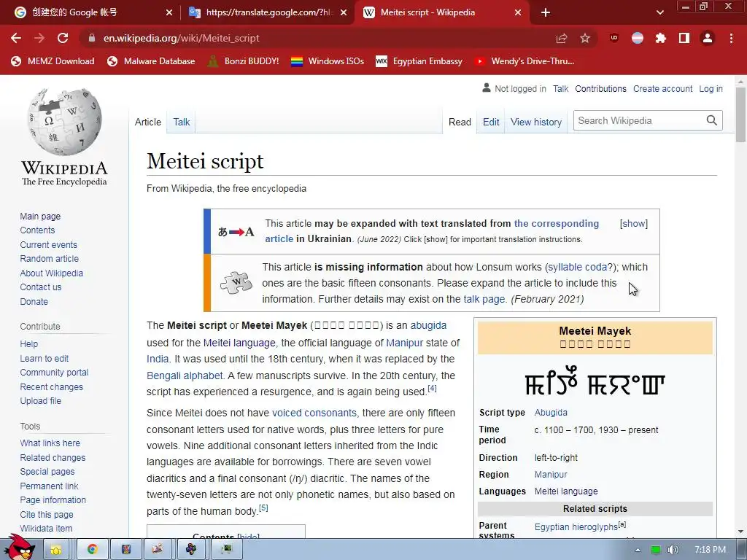Image resolution: width=747 pixels, height=560 pixels.
Task: Open a Random article
Action: point(49,259)
